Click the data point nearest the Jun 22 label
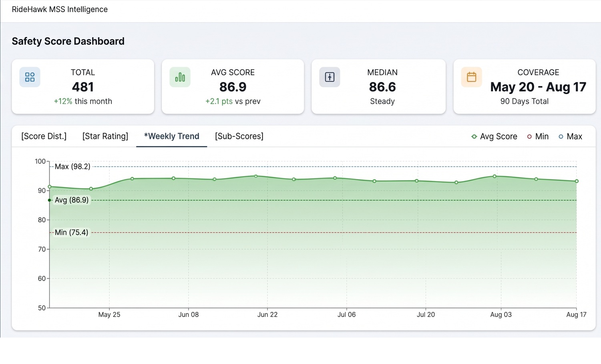The width and height of the screenshot is (601, 364). 256,176
